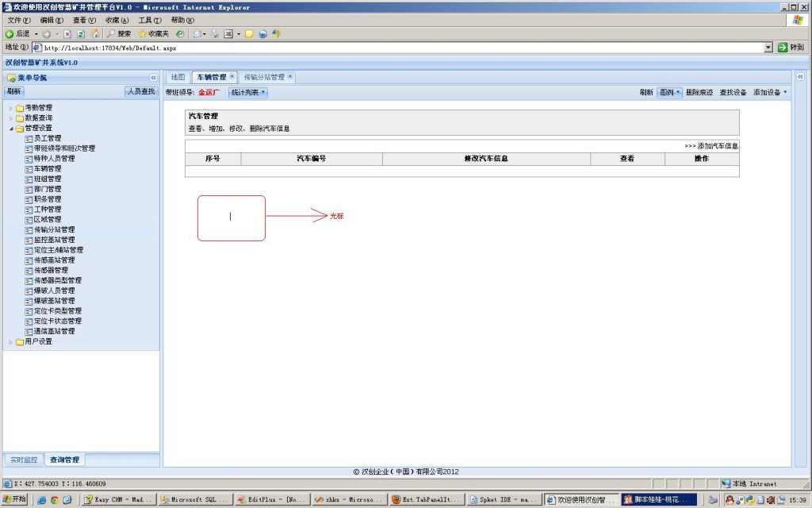Click the IE Edit page icon

[x=228, y=33]
